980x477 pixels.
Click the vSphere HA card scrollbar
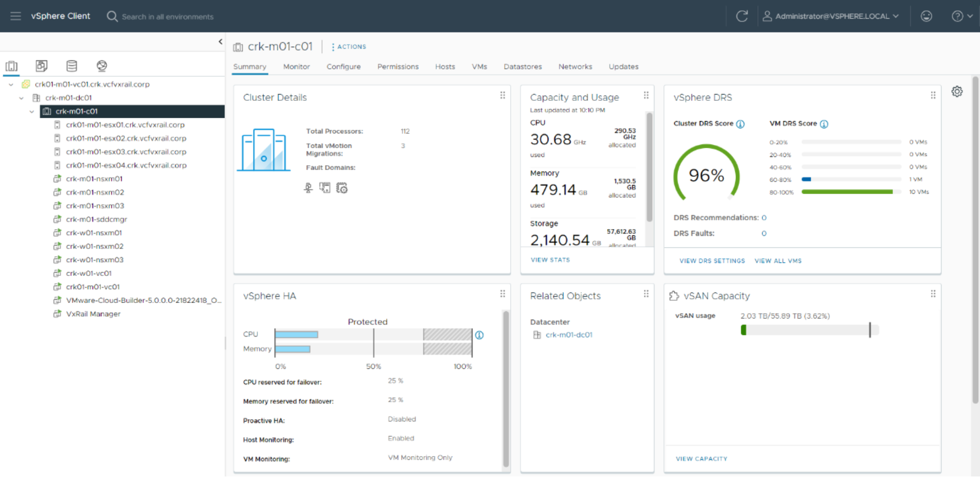point(506,389)
